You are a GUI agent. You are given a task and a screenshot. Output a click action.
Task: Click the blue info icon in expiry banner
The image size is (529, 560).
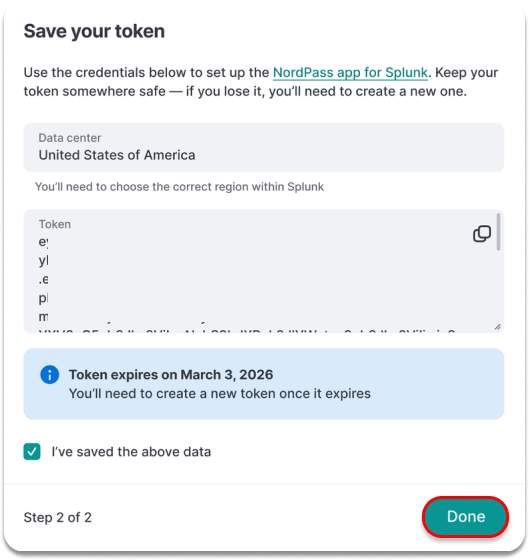tap(50, 375)
